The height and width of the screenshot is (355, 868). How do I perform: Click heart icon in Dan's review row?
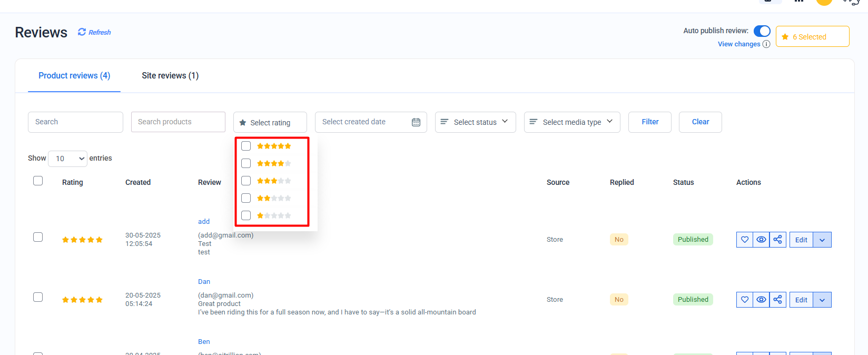pyautogui.click(x=745, y=300)
